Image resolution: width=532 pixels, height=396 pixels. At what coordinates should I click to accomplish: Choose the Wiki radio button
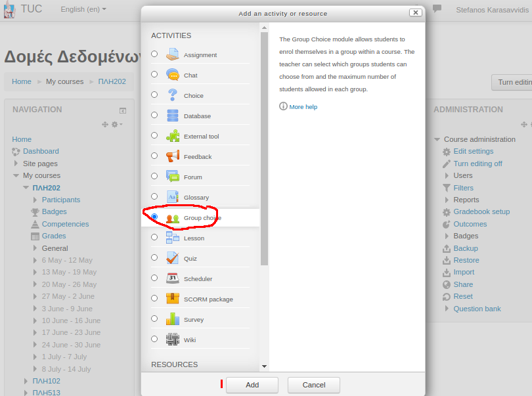[154, 339]
